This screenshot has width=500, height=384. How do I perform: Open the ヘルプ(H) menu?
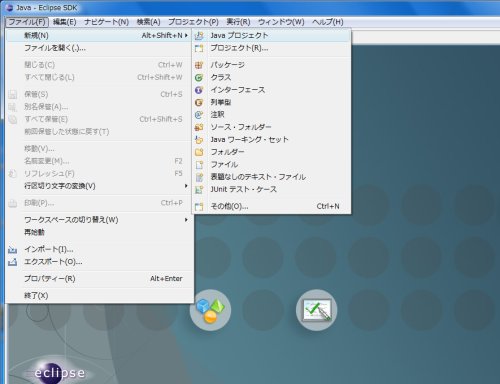(x=328, y=22)
